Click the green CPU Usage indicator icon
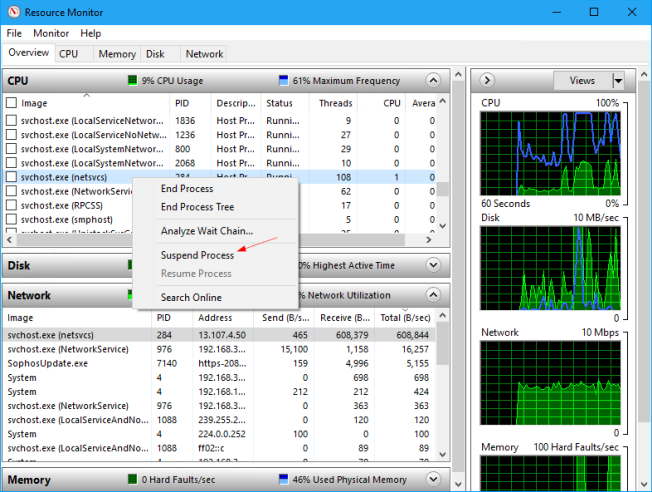 pyautogui.click(x=132, y=80)
